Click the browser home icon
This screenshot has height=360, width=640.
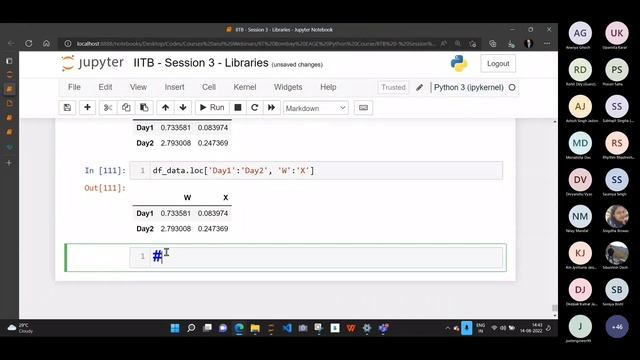(47, 43)
